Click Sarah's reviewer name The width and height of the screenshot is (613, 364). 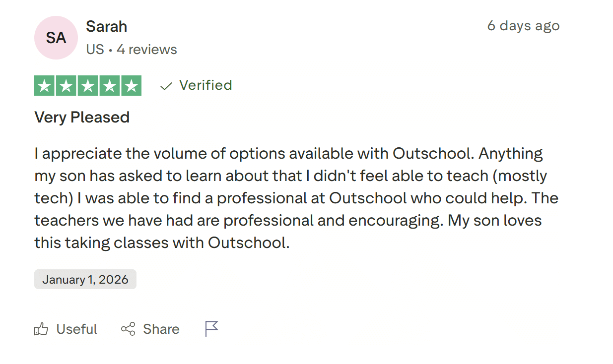(x=106, y=26)
